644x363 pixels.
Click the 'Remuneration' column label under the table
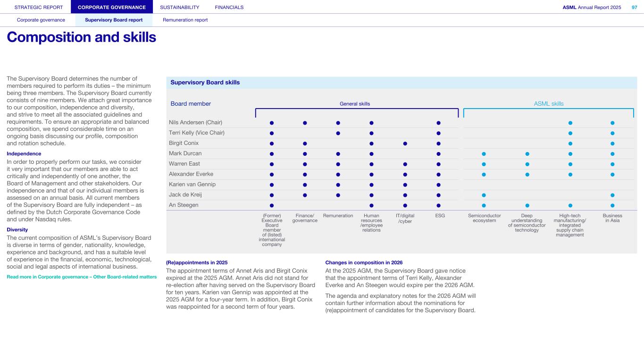[x=338, y=216]
